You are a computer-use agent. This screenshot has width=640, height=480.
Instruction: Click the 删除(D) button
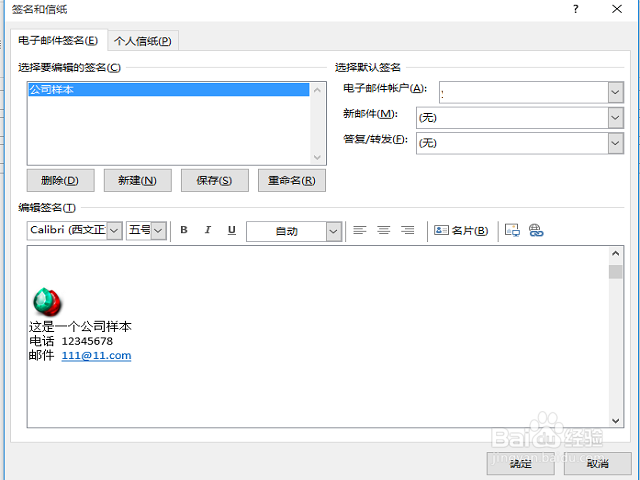(x=60, y=180)
